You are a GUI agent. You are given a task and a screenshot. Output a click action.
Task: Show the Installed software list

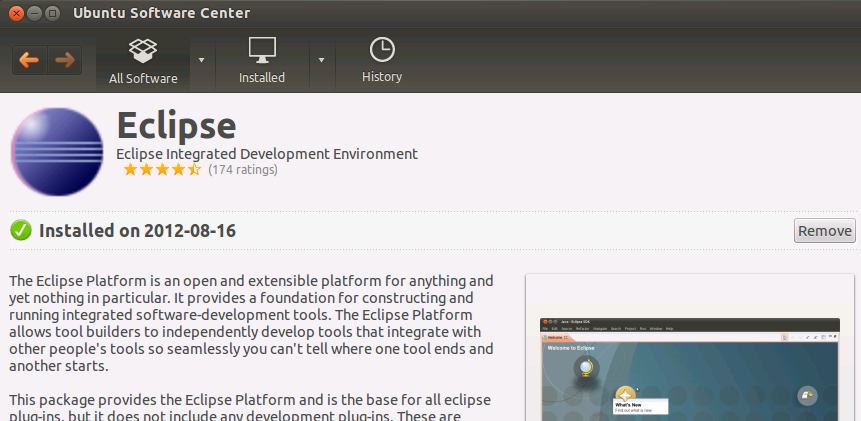click(262, 60)
